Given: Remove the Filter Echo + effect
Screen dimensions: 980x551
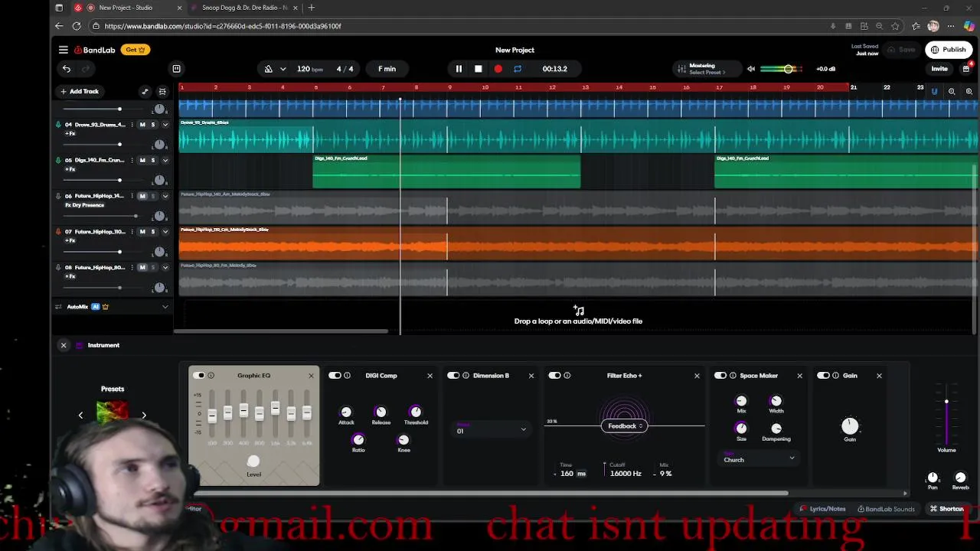Looking at the screenshot, I should click(697, 376).
